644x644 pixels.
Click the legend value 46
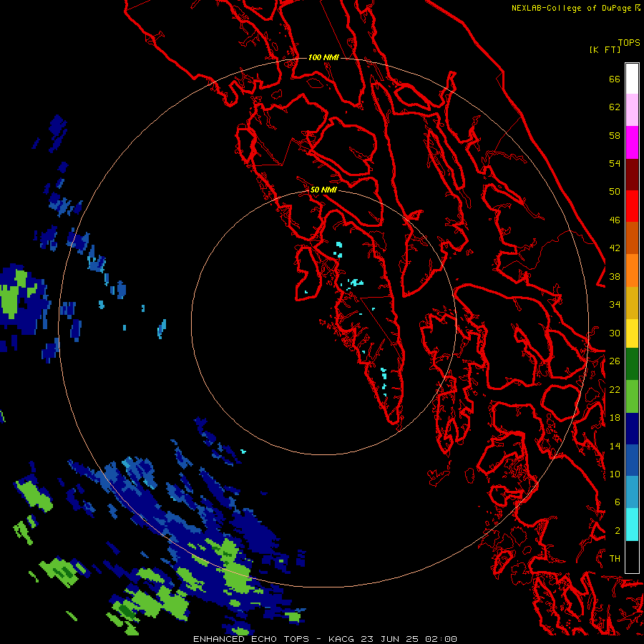[x=615, y=220]
